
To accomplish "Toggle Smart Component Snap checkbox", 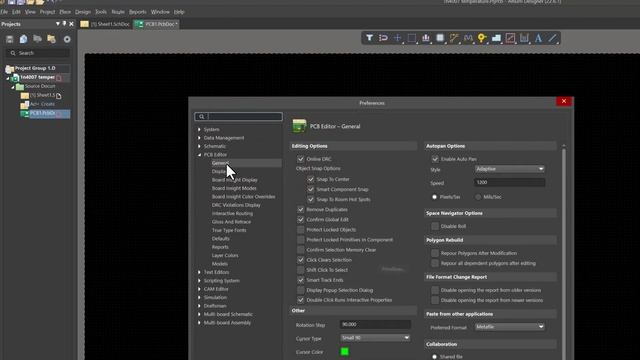I will pyautogui.click(x=311, y=189).
